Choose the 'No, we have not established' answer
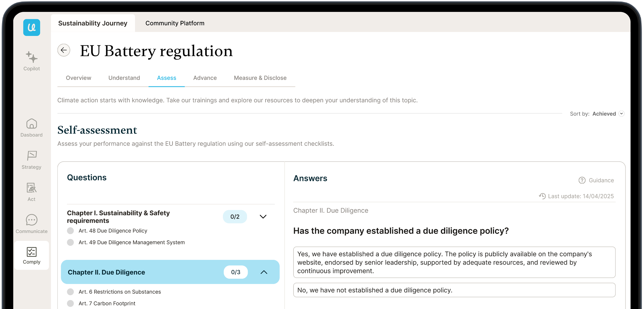 point(454,290)
